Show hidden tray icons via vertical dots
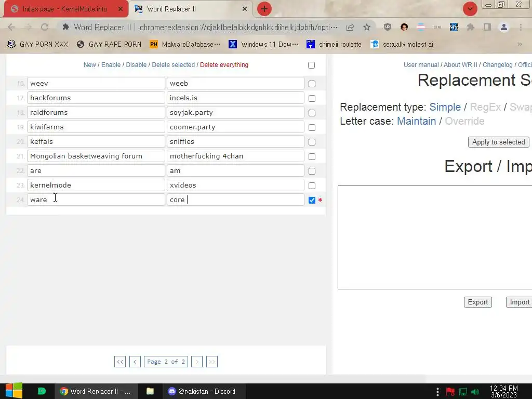Viewport: 532px width, 399px height. tap(437, 392)
